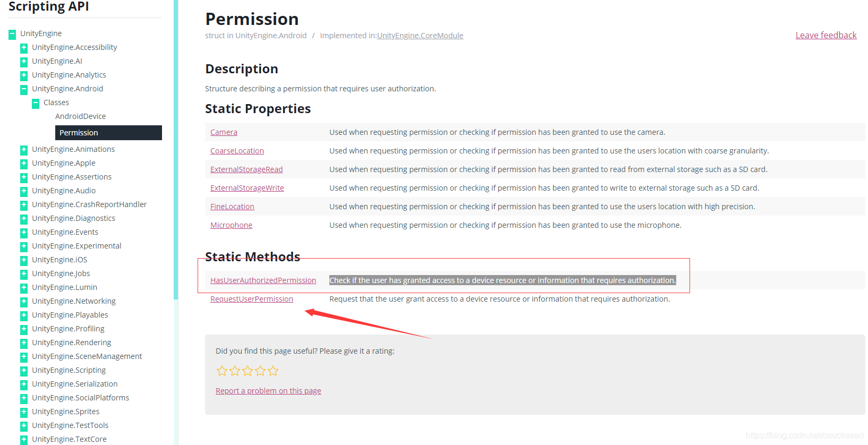This screenshot has height=445, width=868.
Task: Expand the UnityEngine.SceneManagement node
Action: click(x=24, y=357)
